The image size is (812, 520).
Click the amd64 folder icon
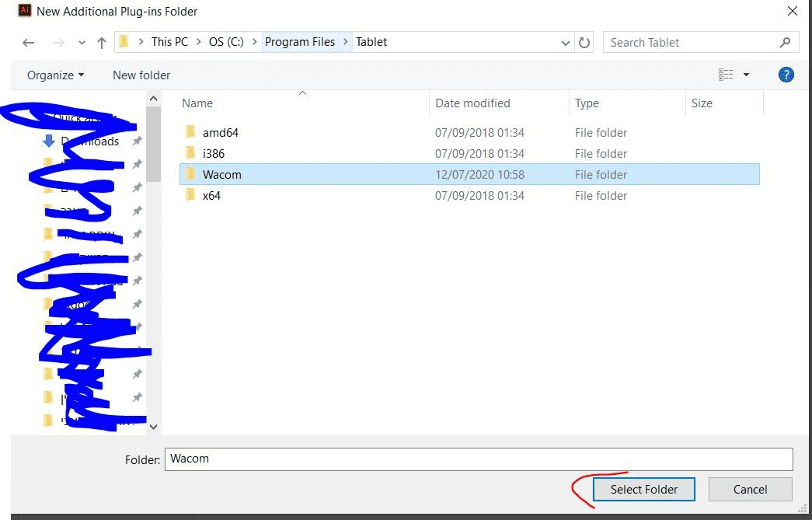click(x=190, y=131)
